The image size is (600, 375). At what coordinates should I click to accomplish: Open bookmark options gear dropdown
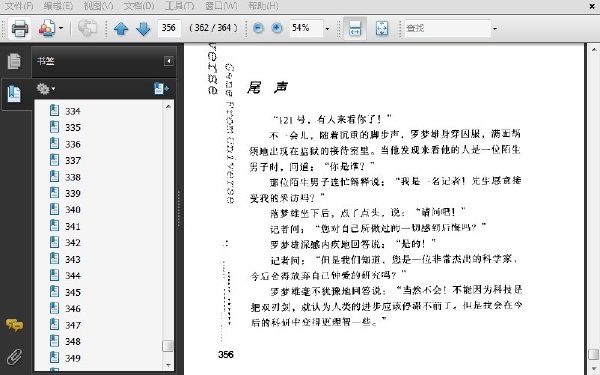[46, 89]
